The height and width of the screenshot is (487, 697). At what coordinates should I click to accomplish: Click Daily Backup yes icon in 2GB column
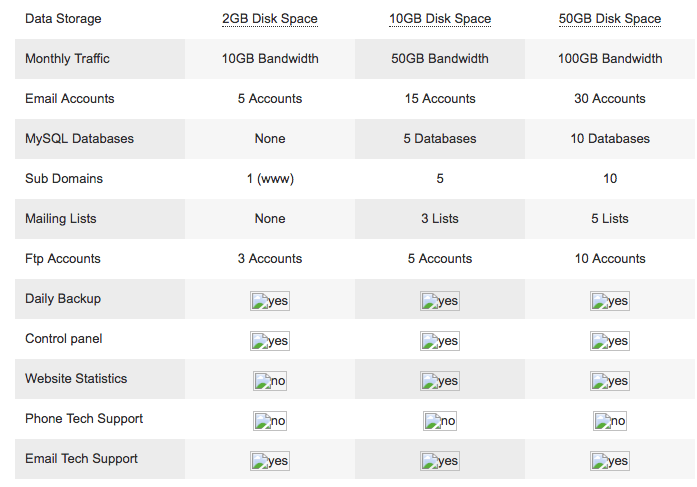click(x=270, y=301)
